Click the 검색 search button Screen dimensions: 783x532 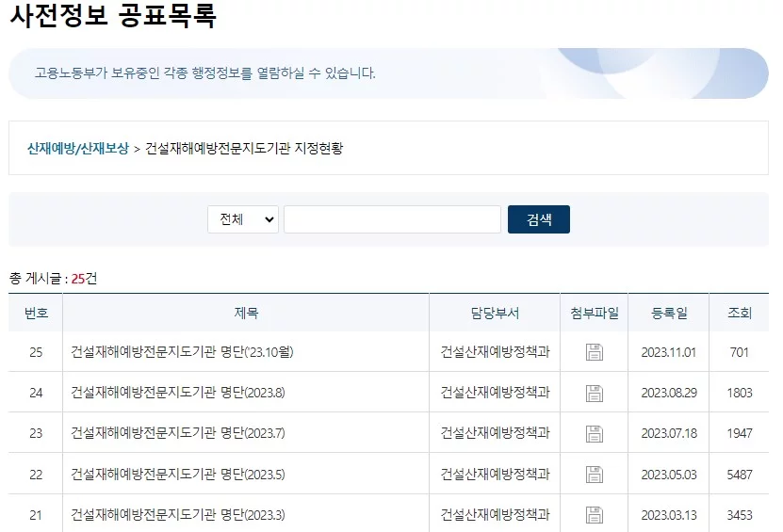[539, 219]
